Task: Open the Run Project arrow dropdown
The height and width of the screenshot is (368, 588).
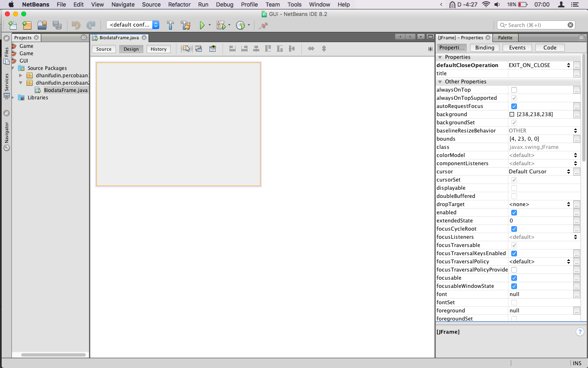Action: pyautogui.click(x=209, y=25)
